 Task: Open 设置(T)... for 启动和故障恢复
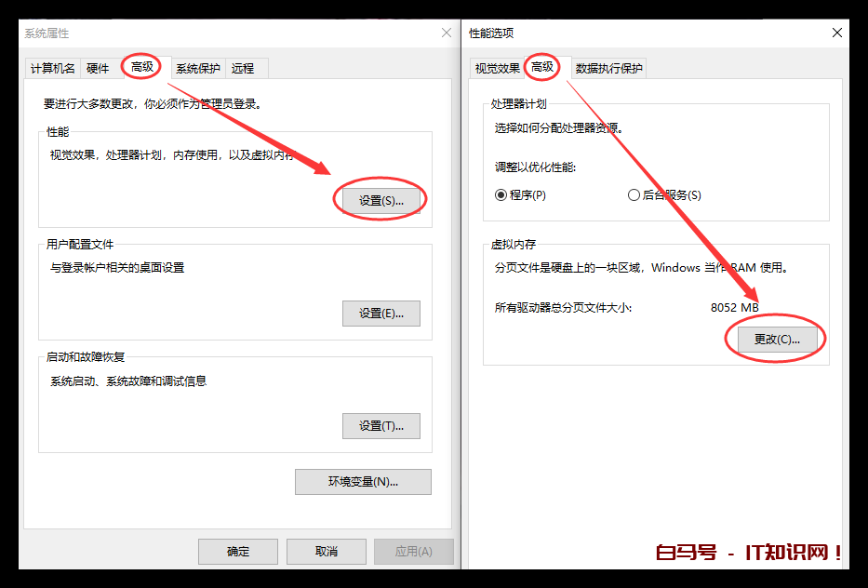point(381,426)
